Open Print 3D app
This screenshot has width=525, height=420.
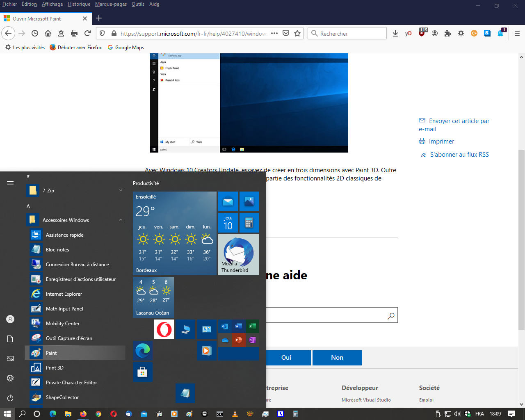75,368
